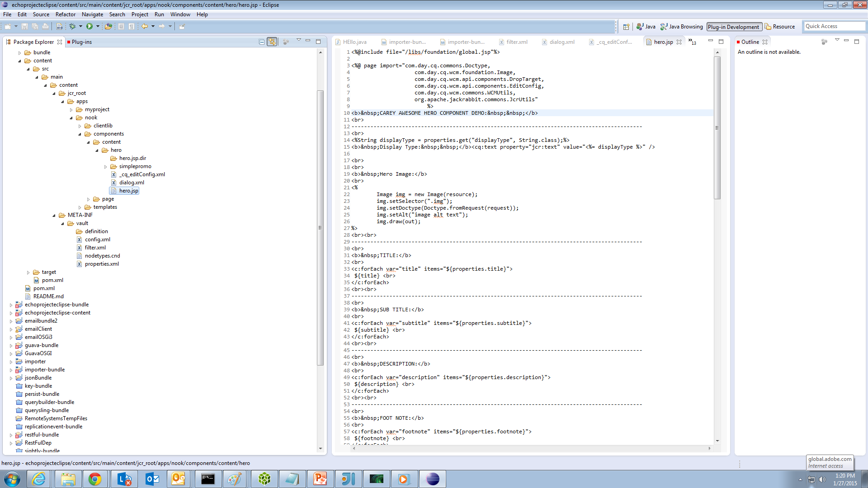Toggle block selection mode icon
The image size is (868, 488).
pos(121,27)
